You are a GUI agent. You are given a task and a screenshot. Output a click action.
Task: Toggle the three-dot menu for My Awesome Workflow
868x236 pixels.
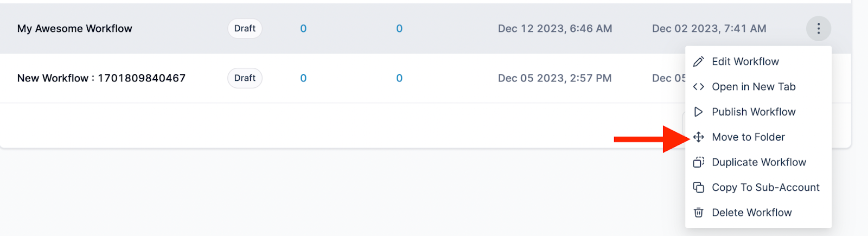coord(818,29)
